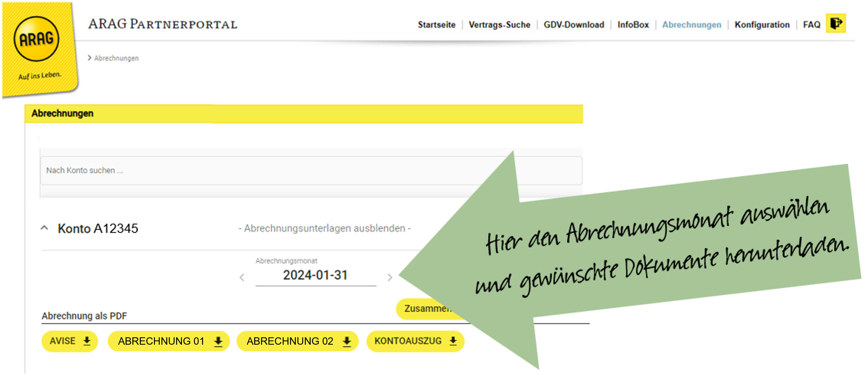Select GDV-Download navigation item
868x377 pixels.
(573, 25)
